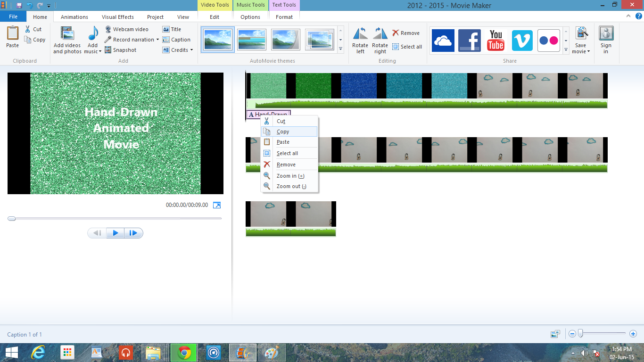The image size is (644, 362).
Task: Click Cut in the Clipboard group
Action: tap(33, 29)
